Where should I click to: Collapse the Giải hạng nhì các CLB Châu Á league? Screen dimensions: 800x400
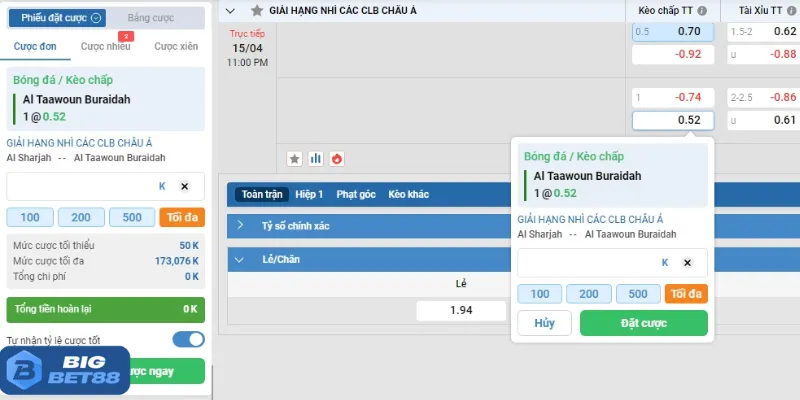pyautogui.click(x=231, y=11)
